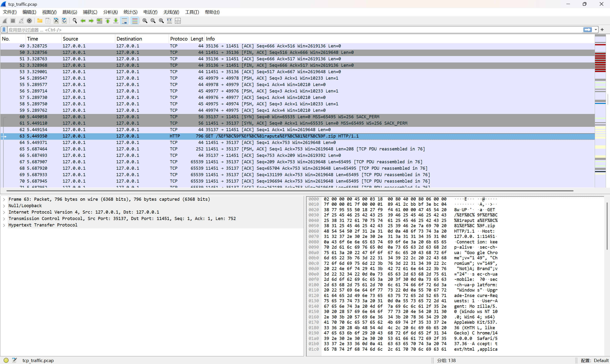The height and width of the screenshot is (364, 610).
Task: Open the 文件(F) menu
Action: [10, 12]
